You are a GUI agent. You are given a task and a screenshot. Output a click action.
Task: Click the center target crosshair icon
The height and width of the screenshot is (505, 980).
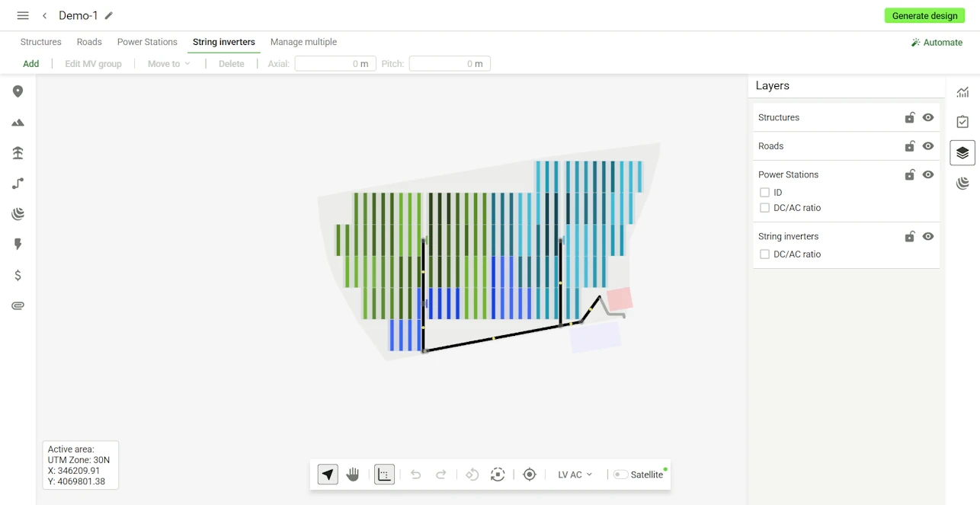(x=530, y=475)
